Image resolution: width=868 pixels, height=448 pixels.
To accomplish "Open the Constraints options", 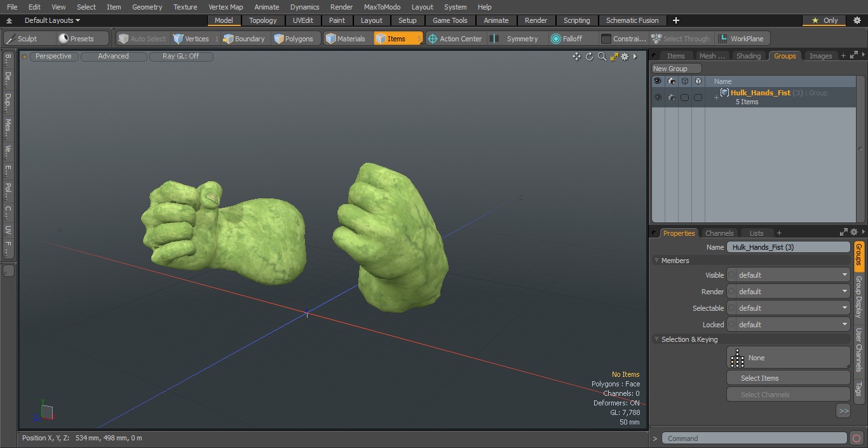I will [x=624, y=39].
